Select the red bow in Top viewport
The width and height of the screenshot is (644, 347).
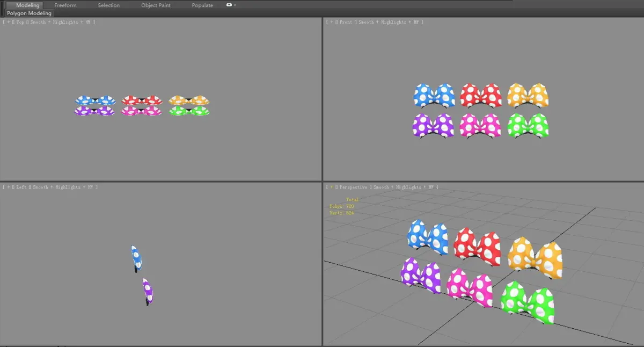point(142,100)
